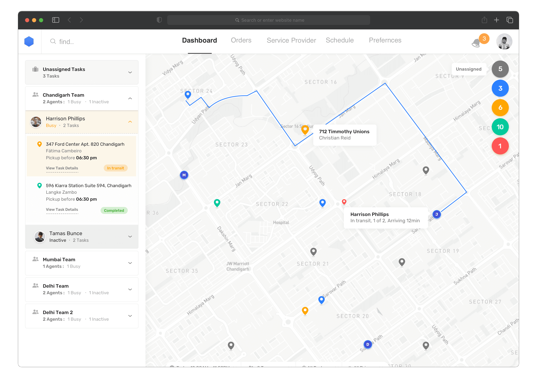Select the orange pin near Sector 20
This screenshot has height=392, width=537.
click(x=305, y=311)
